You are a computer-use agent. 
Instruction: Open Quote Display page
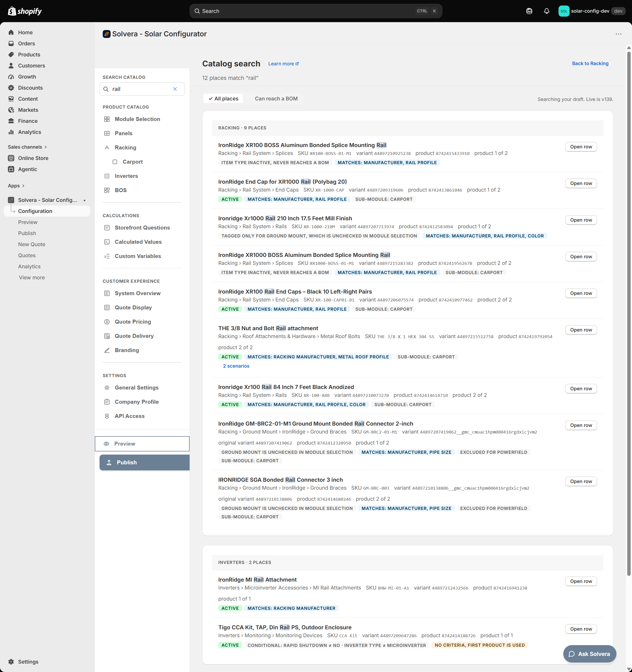point(133,308)
